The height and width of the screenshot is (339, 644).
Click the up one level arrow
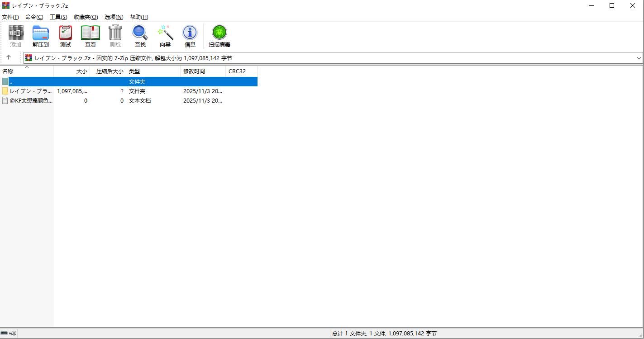click(x=9, y=57)
